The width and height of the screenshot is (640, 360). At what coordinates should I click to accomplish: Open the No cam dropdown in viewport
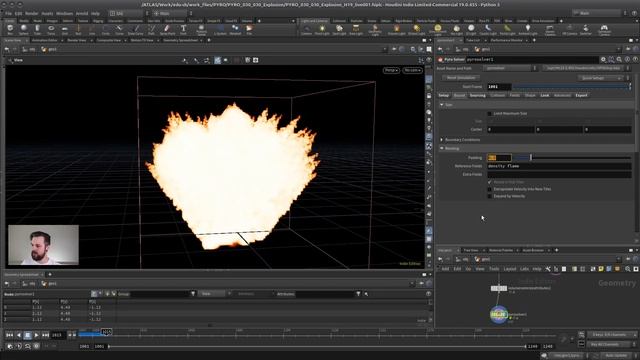click(412, 70)
